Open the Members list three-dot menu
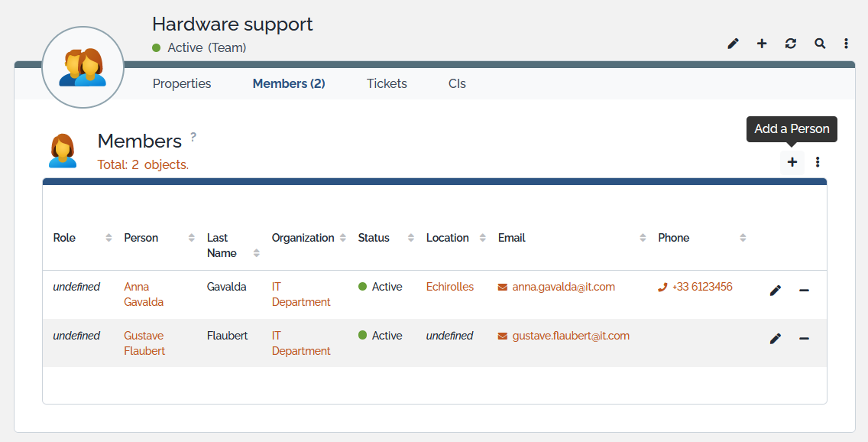 pyautogui.click(x=818, y=162)
